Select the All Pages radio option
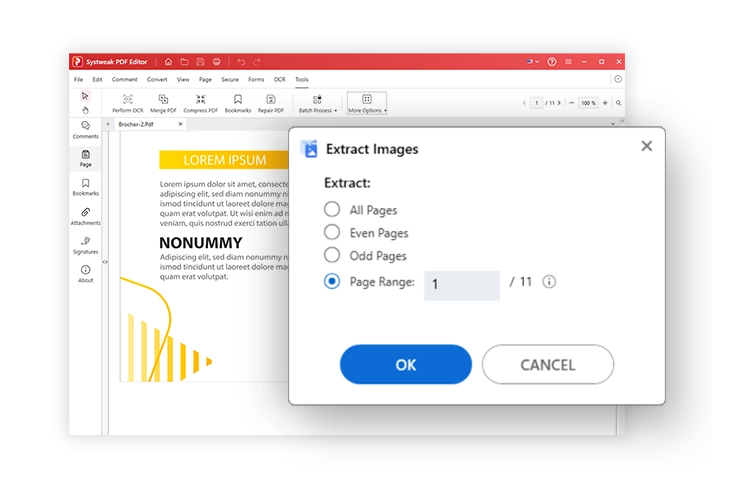The height and width of the screenshot is (500, 740). tap(332, 209)
